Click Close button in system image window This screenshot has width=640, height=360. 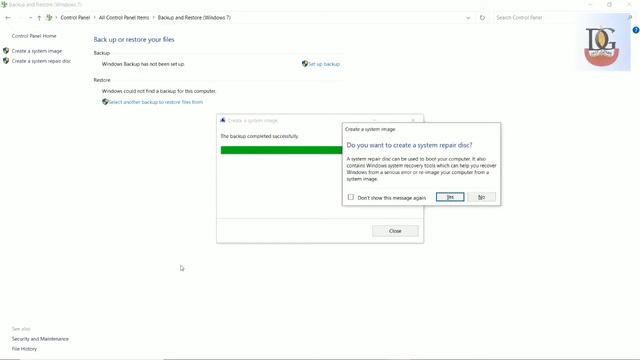(395, 231)
